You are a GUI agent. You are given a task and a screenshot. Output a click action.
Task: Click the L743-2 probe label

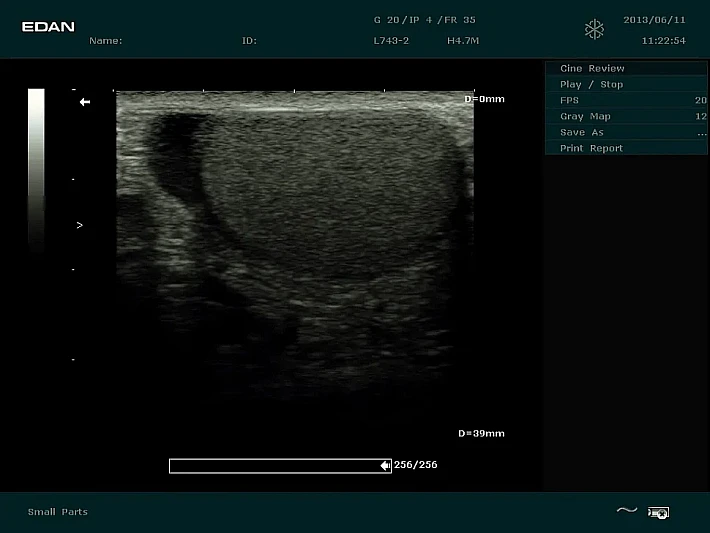coord(389,41)
